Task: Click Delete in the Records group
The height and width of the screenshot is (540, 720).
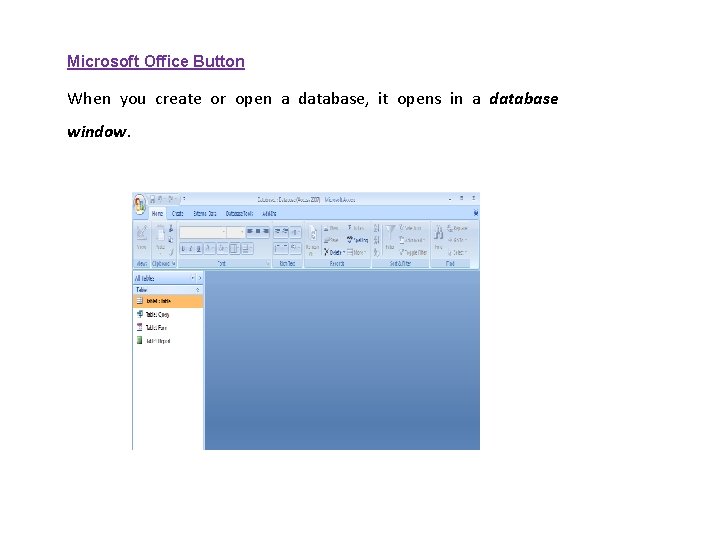Action: click(x=334, y=252)
